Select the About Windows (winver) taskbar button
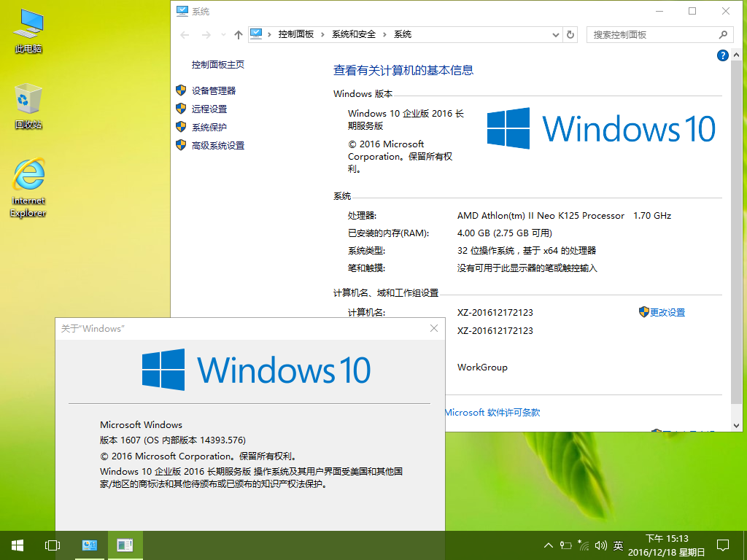Screen dimensions: 747x560 [x=125, y=545]
